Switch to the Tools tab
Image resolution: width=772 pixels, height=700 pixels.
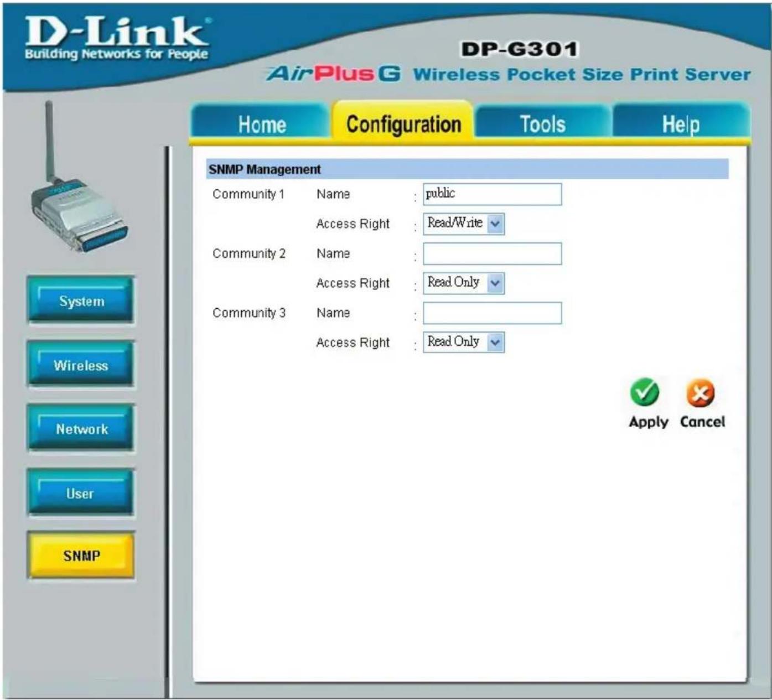coord(543,124)
